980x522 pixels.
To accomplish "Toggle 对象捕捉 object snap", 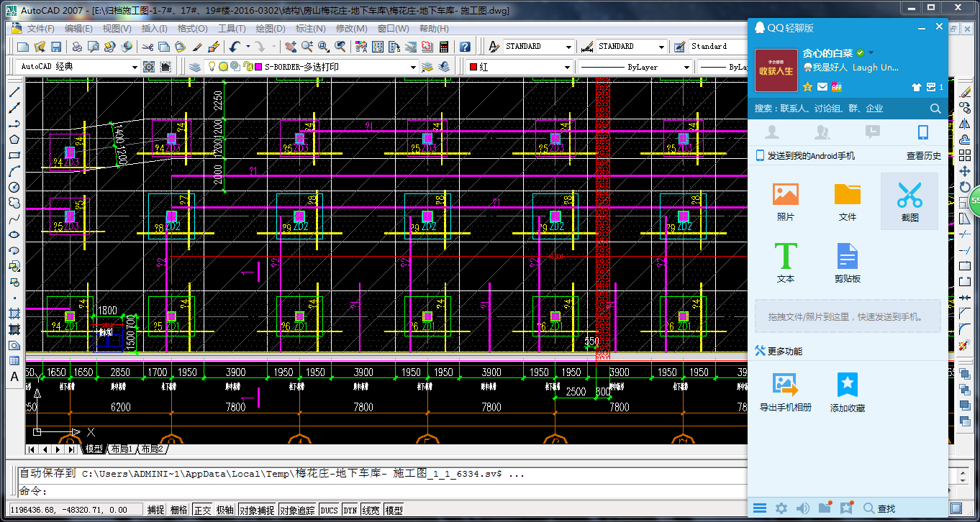I will pyautogui.click(x=257, y=510).
